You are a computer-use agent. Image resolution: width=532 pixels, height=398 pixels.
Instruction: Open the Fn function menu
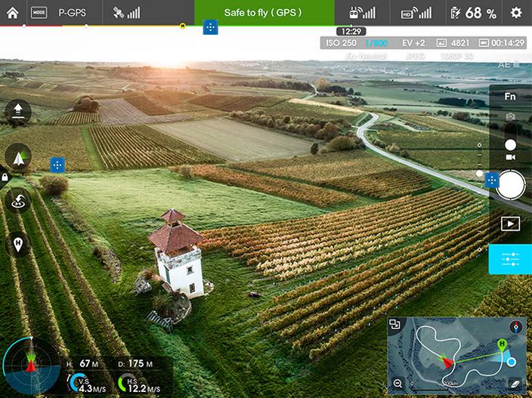(510, 96)
